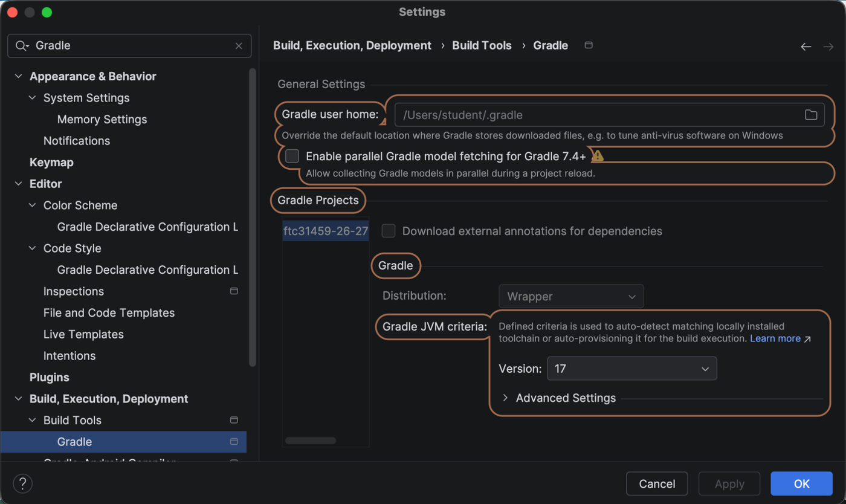Browse folder for Gradle user home
The height and width of the screenshot is (504, 846).
tap(811, 115)
